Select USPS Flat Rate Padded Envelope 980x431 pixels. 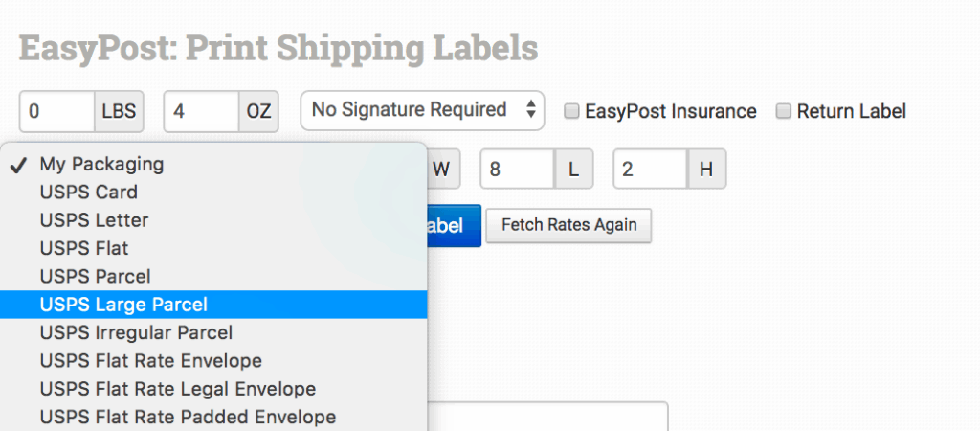[188, 417]
